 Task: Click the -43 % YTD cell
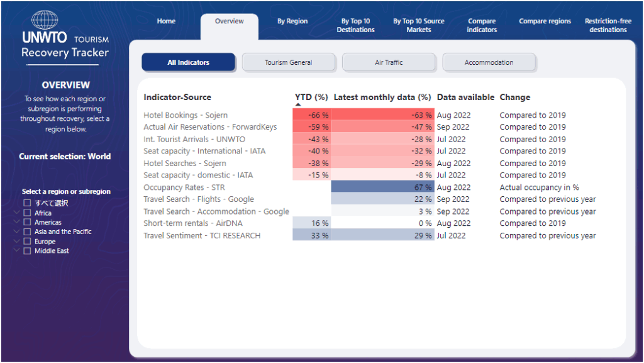(312, 139)
